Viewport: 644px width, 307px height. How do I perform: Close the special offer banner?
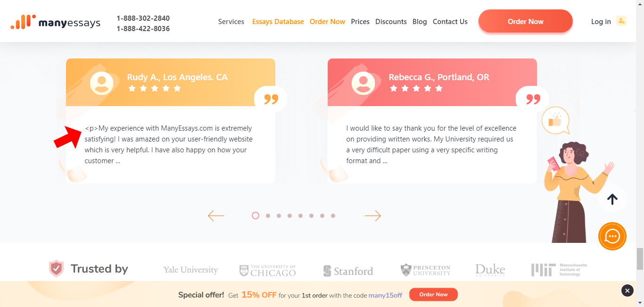click(627, 290)
